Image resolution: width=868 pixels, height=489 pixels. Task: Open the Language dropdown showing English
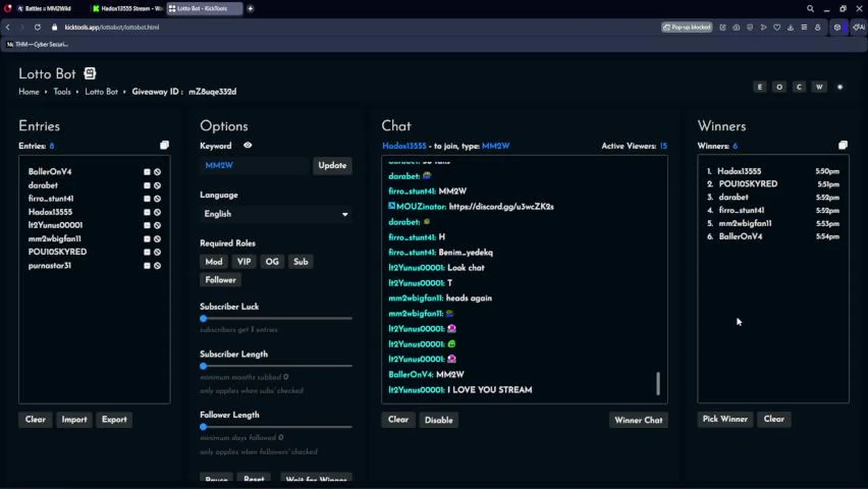(276, 214)
